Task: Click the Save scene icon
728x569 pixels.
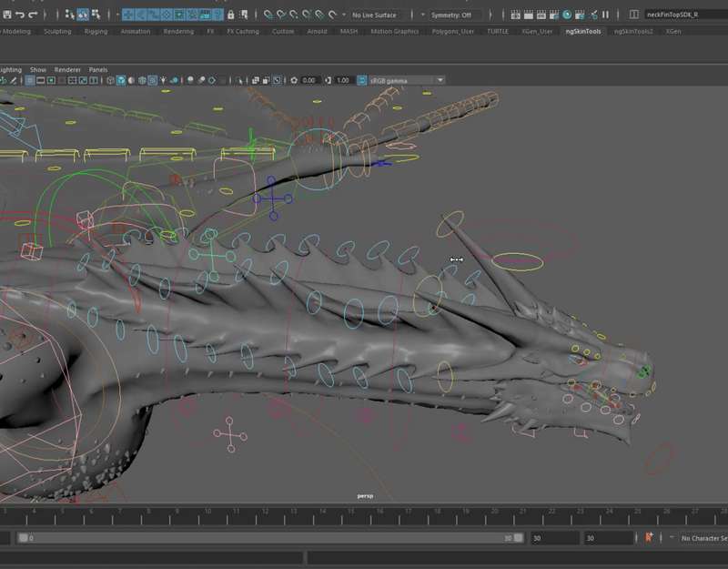Action: coord(7,15)
